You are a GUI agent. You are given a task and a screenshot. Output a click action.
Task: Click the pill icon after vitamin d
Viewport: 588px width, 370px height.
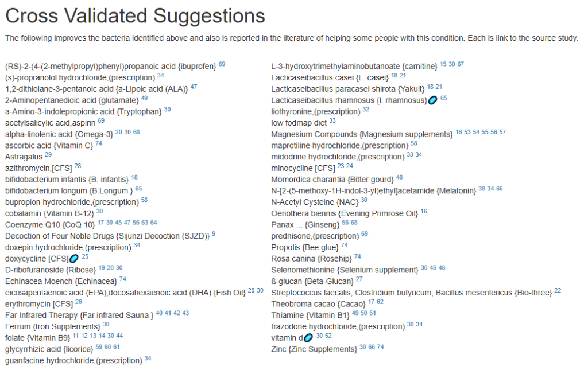pyautogui.click(x=308, y=338)
